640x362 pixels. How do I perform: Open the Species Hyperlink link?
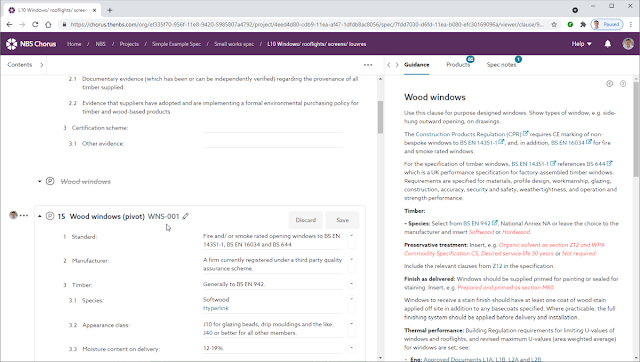216,308
